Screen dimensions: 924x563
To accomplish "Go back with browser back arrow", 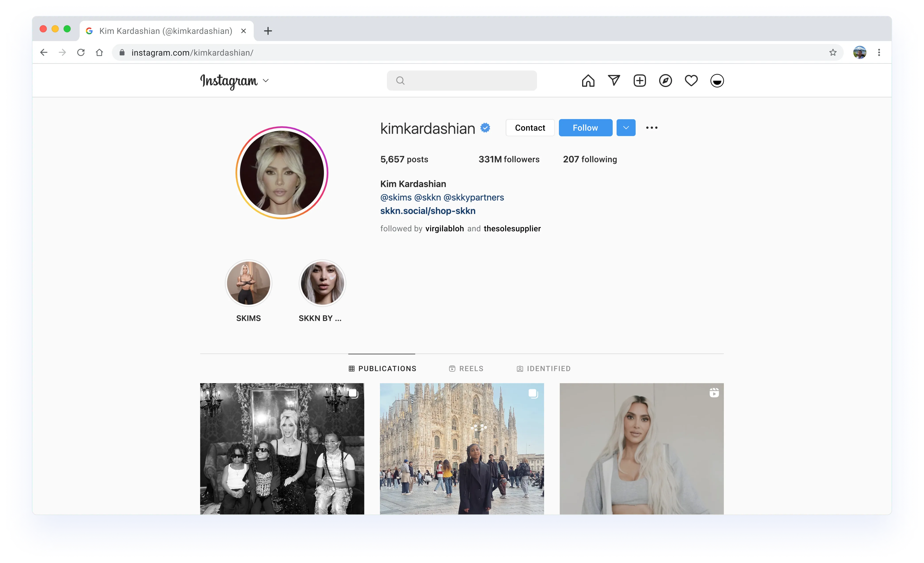I will click(x=44, y=52).
